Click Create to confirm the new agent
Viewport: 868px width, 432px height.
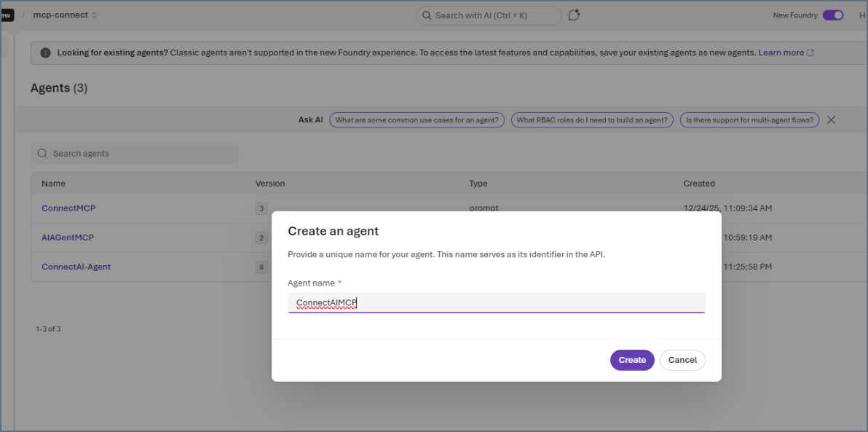631,360
